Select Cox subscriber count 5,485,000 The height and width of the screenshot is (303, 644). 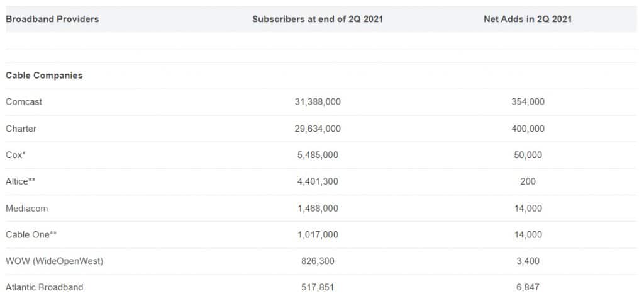[x=318, y=154]
